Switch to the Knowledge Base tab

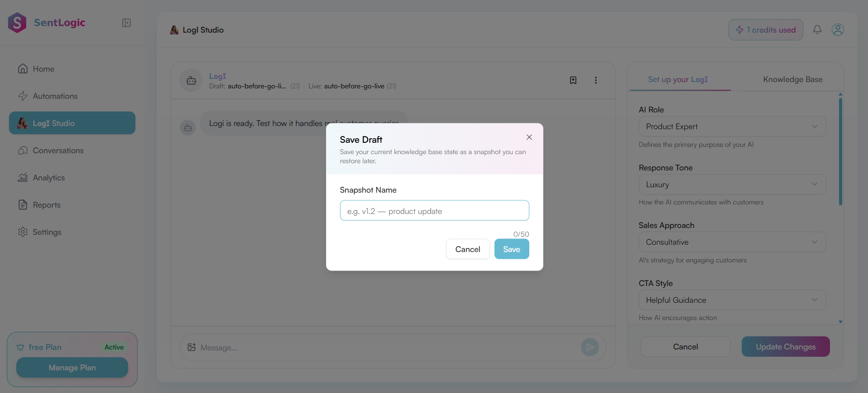[x=792, y=79]
